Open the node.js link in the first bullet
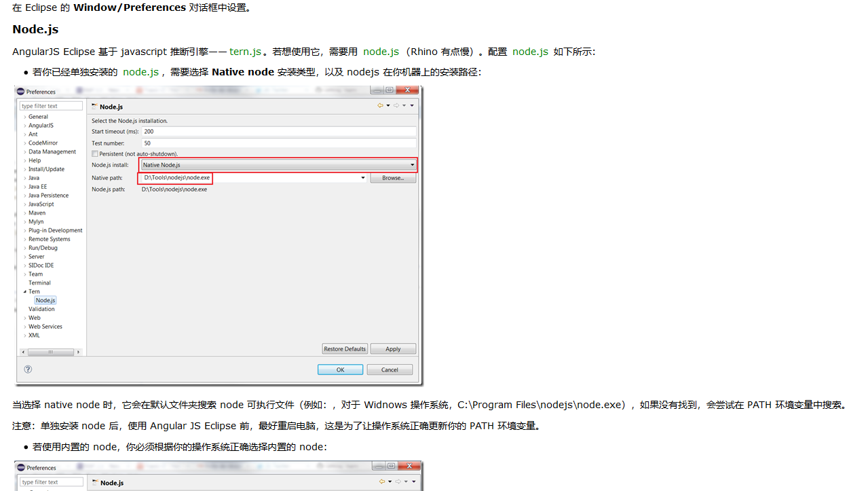This screenshot has height=491, width=868. pos(140,72)
